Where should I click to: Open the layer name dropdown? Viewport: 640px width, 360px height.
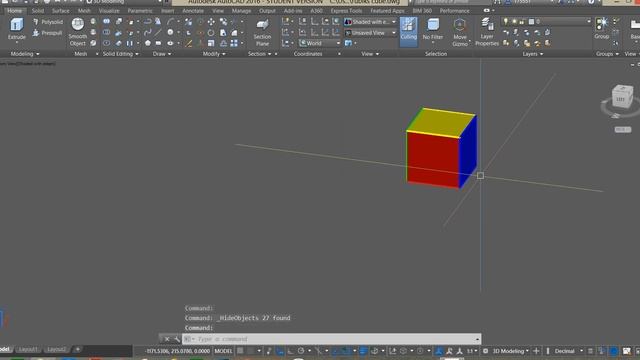[588, 22]
